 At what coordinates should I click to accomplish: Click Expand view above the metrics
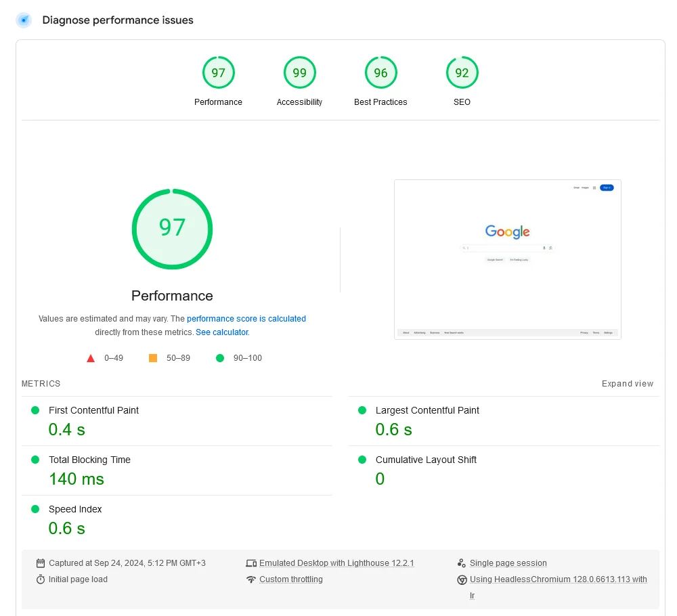[627, 384]
